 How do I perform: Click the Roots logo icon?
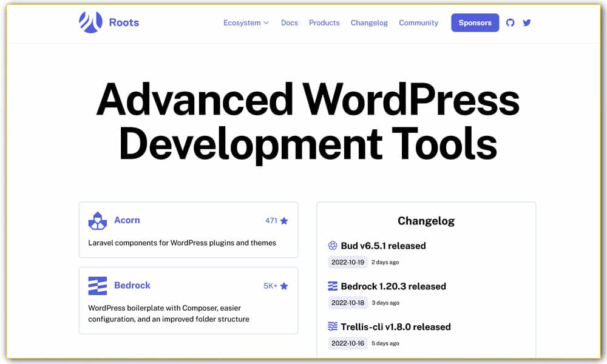[x=90, y=22]
